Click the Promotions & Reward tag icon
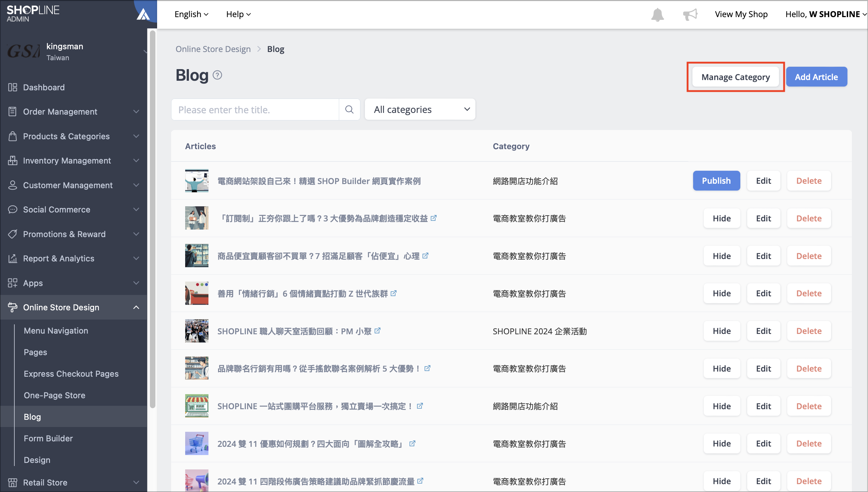 (x=13, y=234)
